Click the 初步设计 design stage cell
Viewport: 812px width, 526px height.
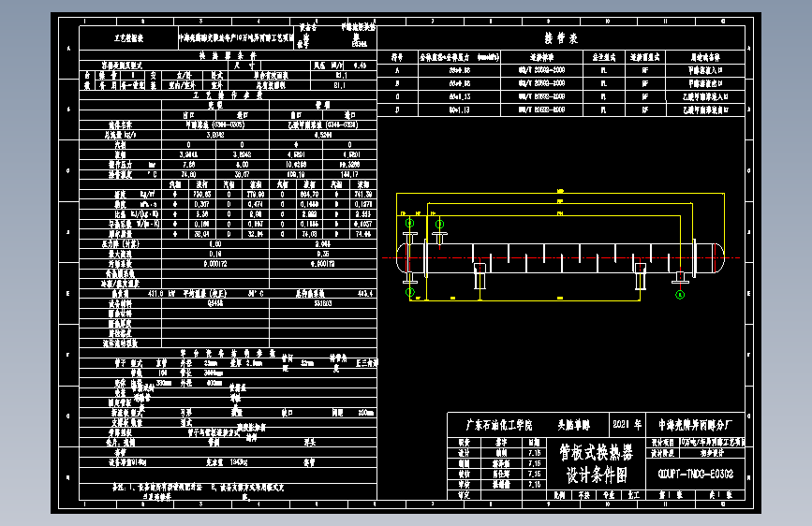(712, 453)
